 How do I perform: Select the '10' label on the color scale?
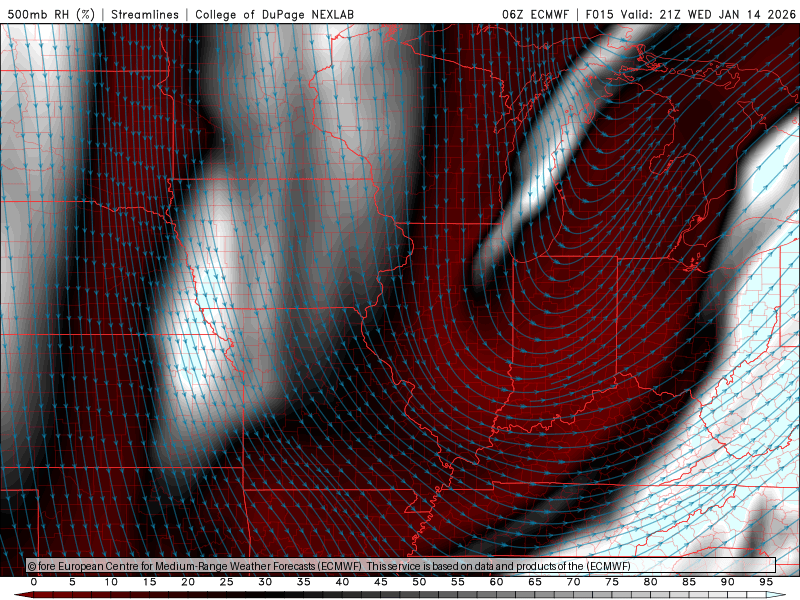[111, 582]
